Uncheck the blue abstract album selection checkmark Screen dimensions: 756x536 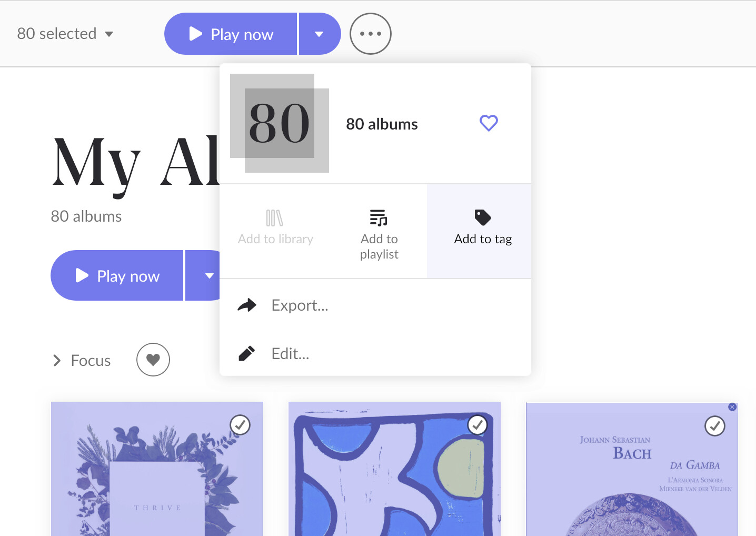tap(478, 425)
